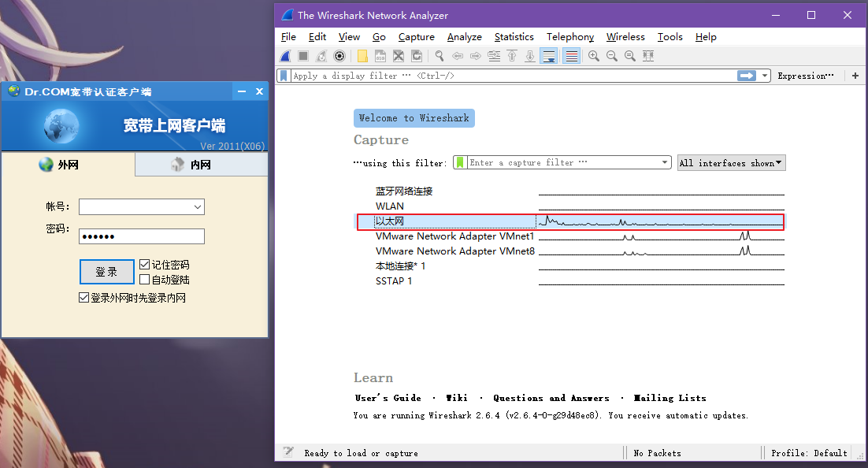Toggle the 记住密码 checkbox
The image size is (868, 468).
pyautogui.click(x=144, y=265)
